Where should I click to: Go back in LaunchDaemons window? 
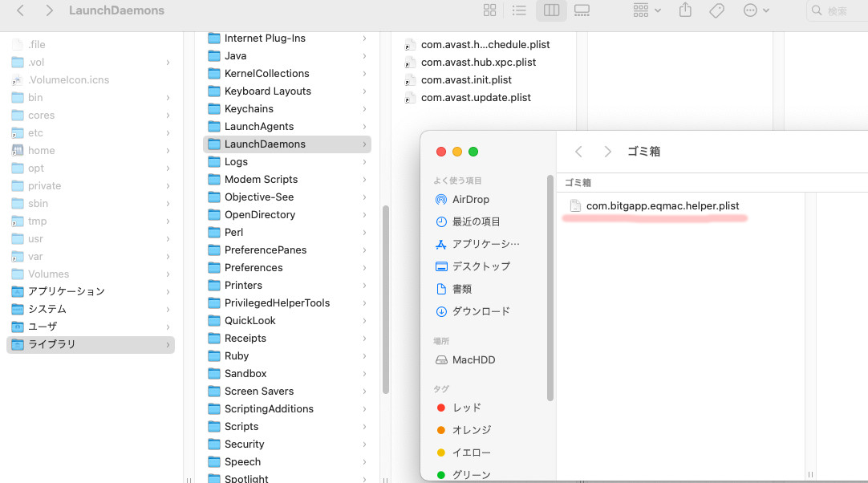click(21, 10)
